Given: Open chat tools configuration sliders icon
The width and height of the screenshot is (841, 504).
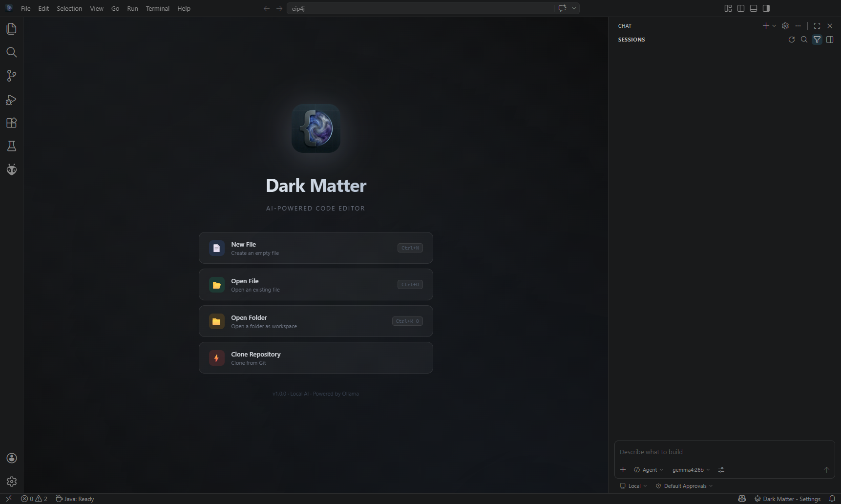Looking at the screenshot, I should (x=721, y=470).
